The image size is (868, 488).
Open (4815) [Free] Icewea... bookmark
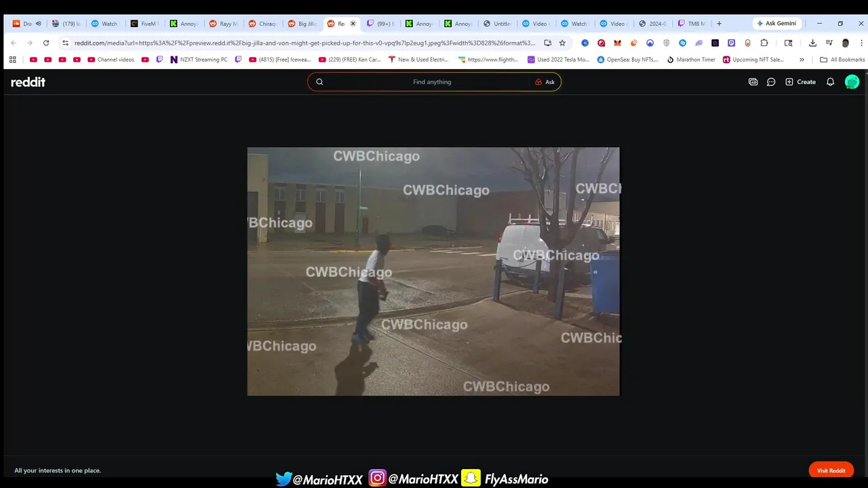coord(279,60)
